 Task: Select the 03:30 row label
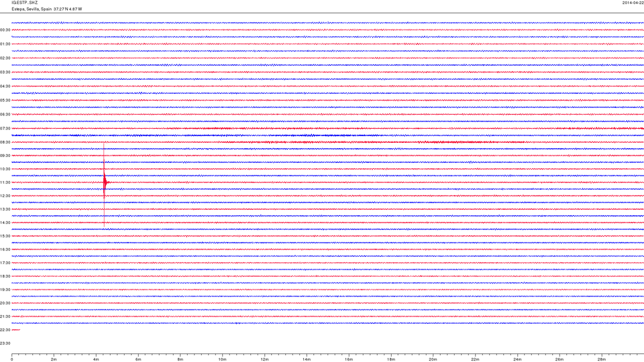click(5, 72)
